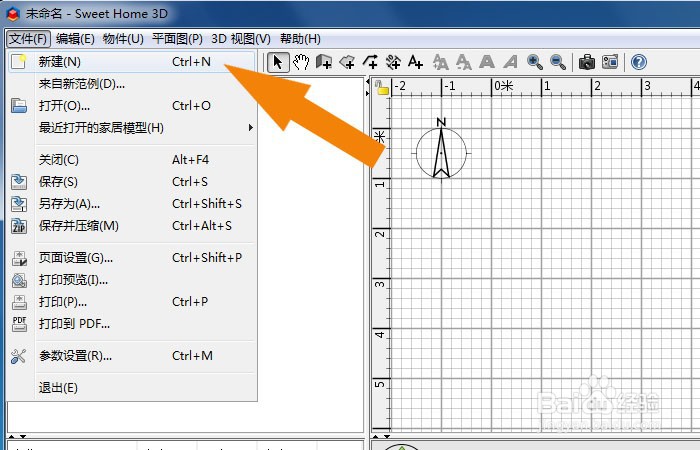Viewport: 700px width, 450px height.
Task: Toggle italic text style icon
Action: 510,62
